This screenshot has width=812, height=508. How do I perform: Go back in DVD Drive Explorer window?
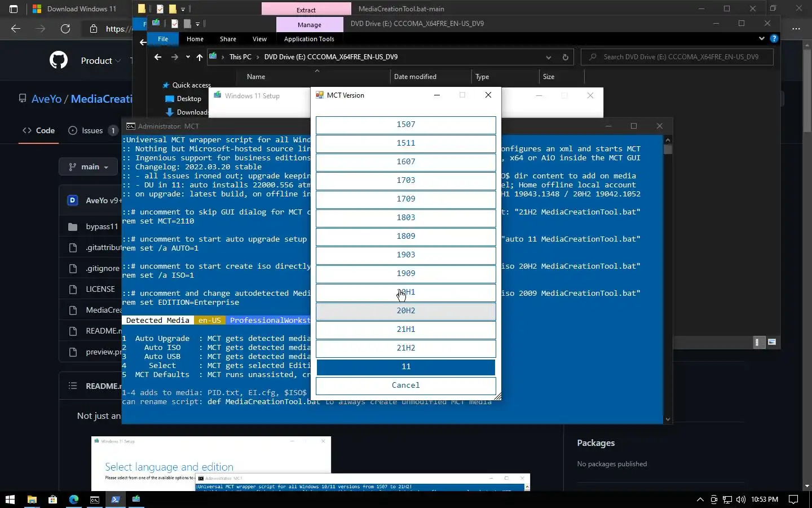pos(158,57)
